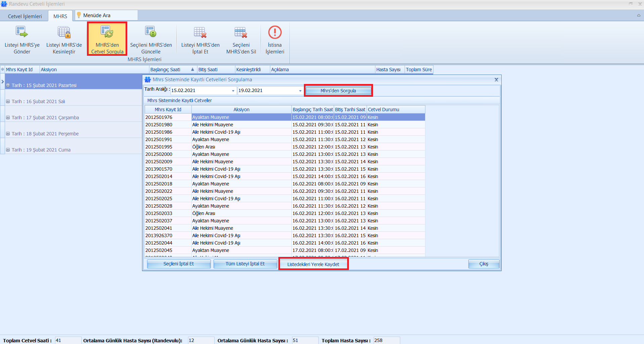Screen dimensions: 644x344
Task: Click the Menüde Ara lightbulb search box
Action: tap(107, 15)
